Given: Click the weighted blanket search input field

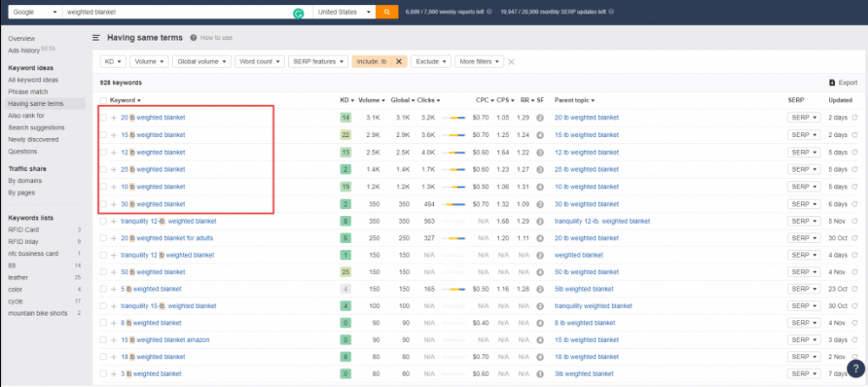Looking at the screenshot, I should [174, 12].
